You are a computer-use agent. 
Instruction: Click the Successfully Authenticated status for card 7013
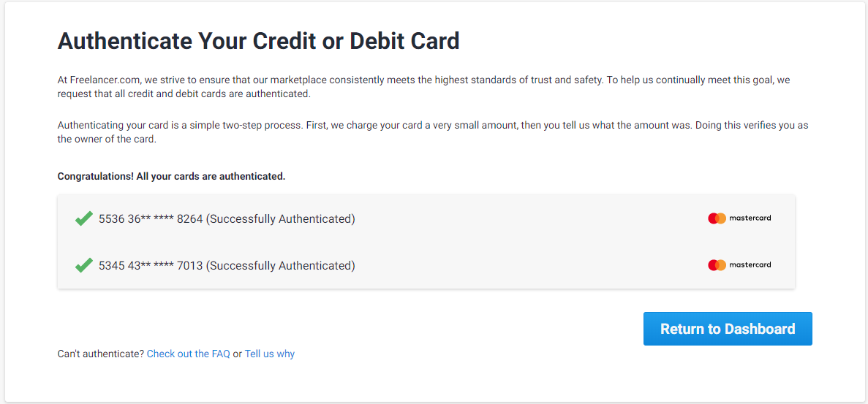(281, 266)
